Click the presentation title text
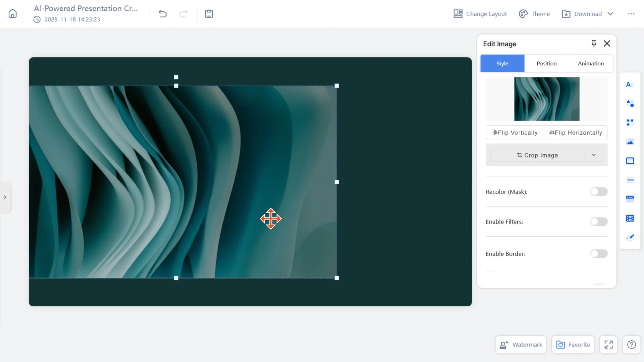Screen dimensions: 644x362 click(x=86, y=8)
